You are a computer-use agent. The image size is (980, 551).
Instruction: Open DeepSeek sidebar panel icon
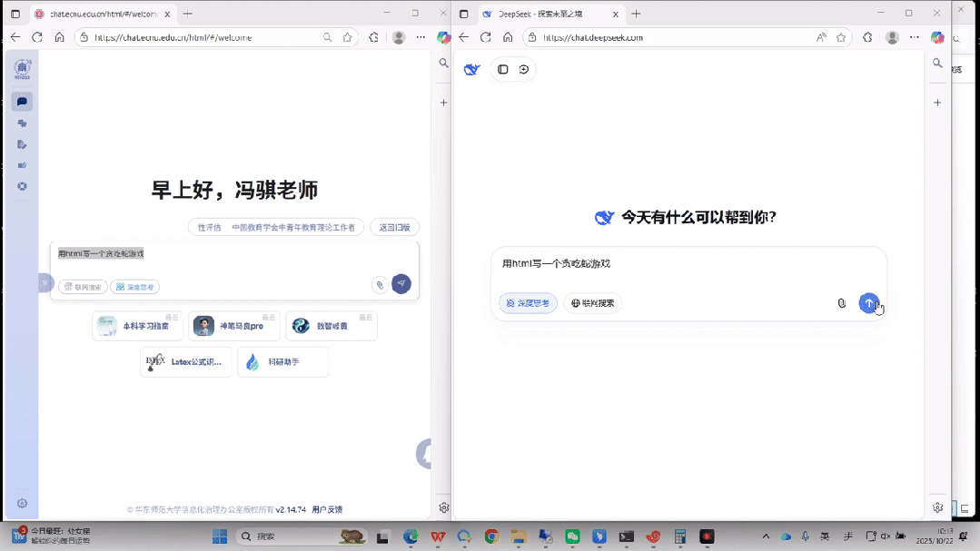point(503,69)
